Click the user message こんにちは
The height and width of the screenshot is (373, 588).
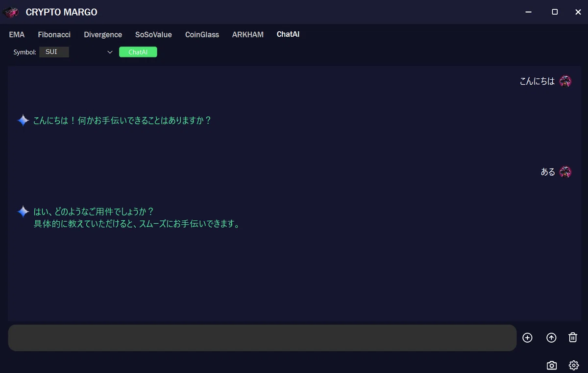coord(537,81)
